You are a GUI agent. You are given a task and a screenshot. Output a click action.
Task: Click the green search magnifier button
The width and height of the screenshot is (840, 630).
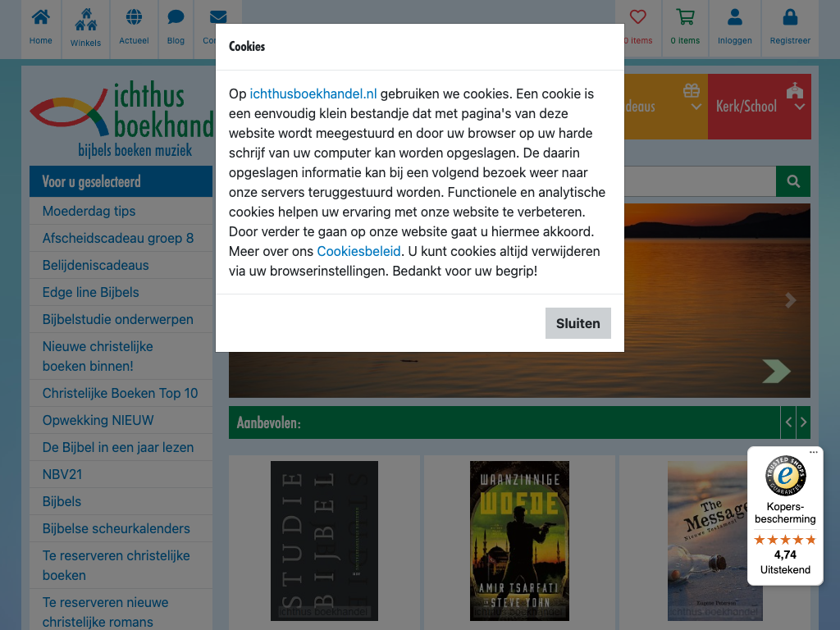792,181
